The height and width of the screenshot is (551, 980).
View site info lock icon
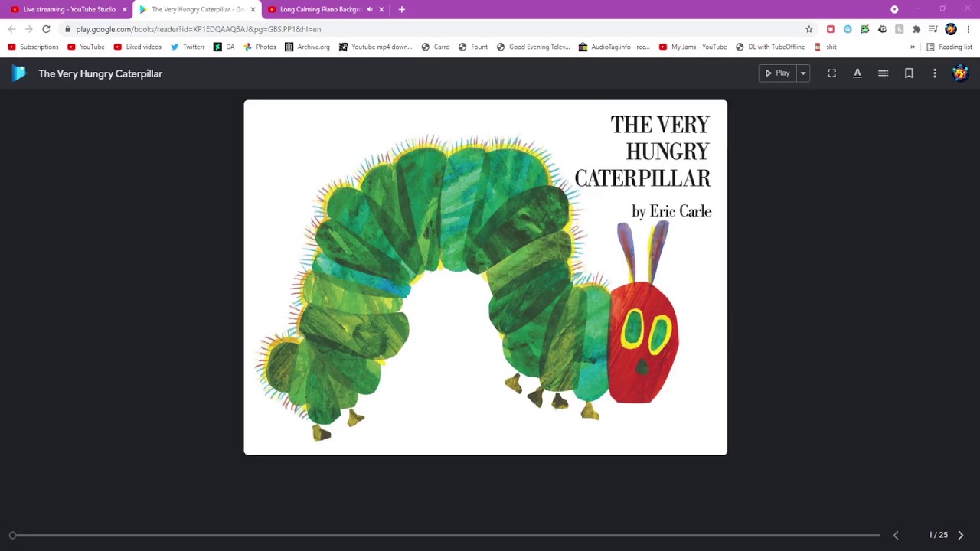[x=67, y=29]
